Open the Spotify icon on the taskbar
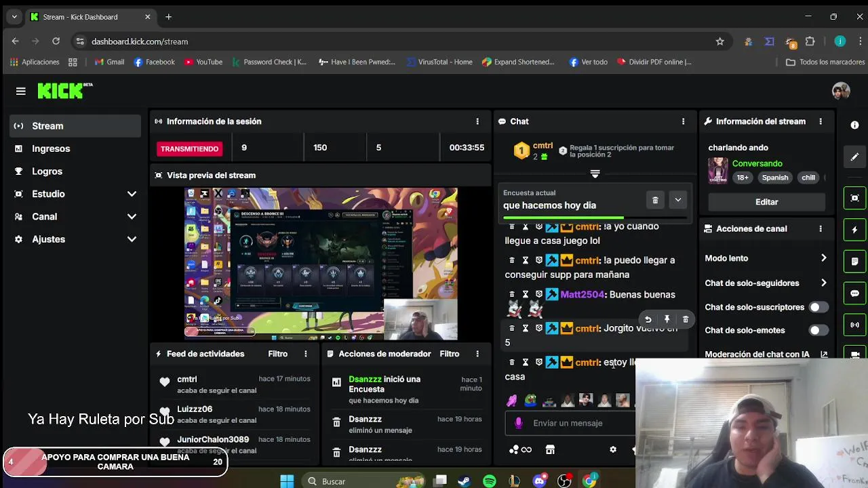This screenshot has height=488, width=868. point(489,481)
